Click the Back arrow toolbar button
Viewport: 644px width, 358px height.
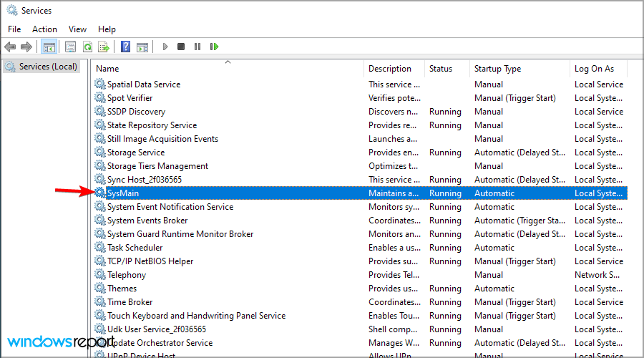point(10,47)
